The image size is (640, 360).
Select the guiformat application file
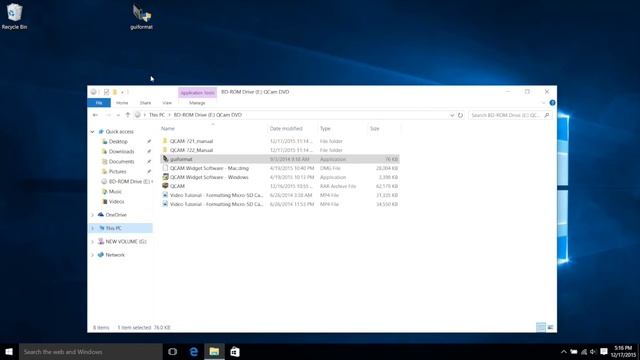pos(280,159)
